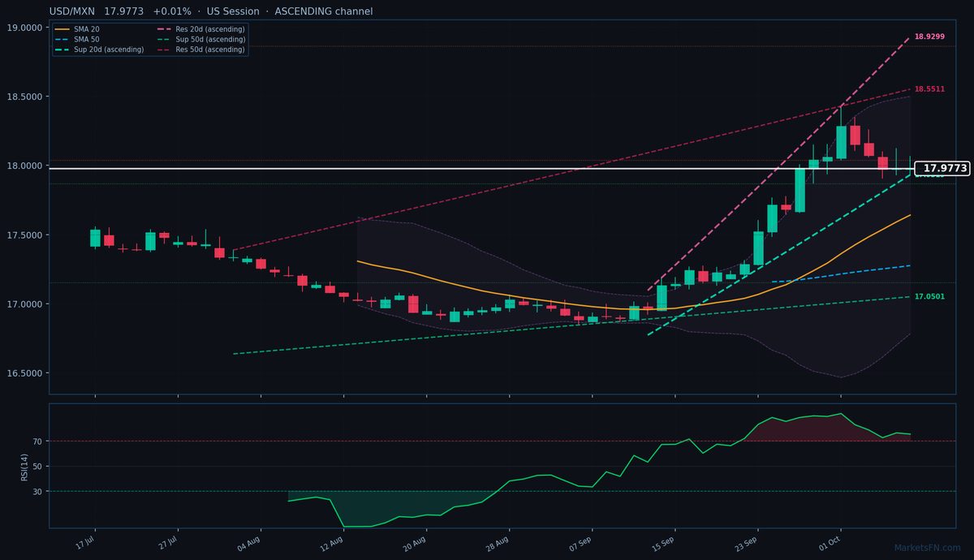Click the USD/MXN pair name in the title
974x560 pixels.
tap(72, 11)
